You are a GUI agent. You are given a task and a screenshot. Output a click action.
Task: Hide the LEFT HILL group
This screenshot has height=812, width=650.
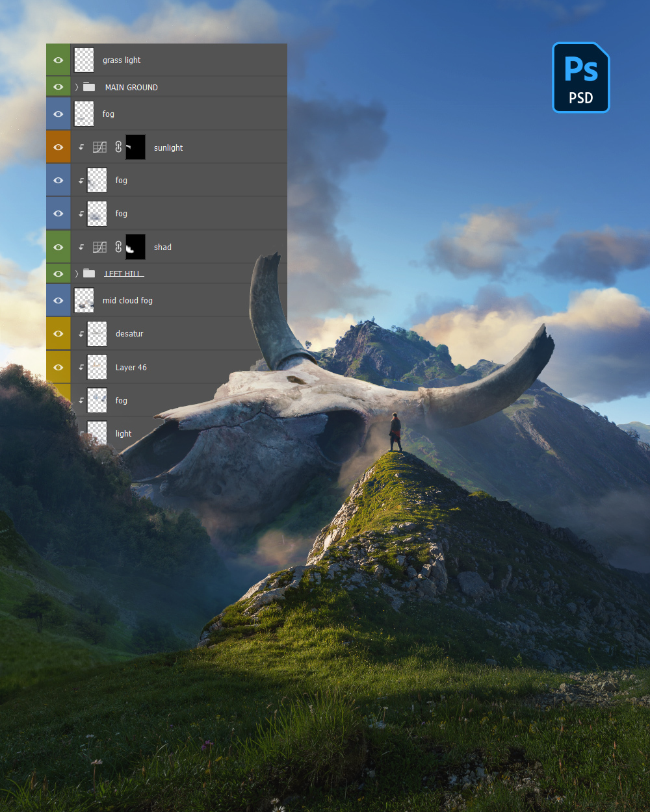pos(58,273)
